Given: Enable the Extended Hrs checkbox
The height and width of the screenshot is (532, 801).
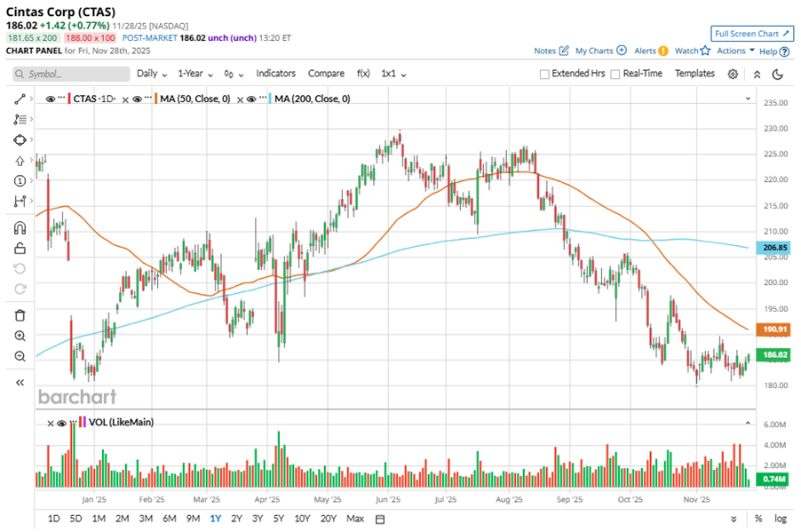Looking at the screenshot, I should pyautogui.click(x=544, y=74).
